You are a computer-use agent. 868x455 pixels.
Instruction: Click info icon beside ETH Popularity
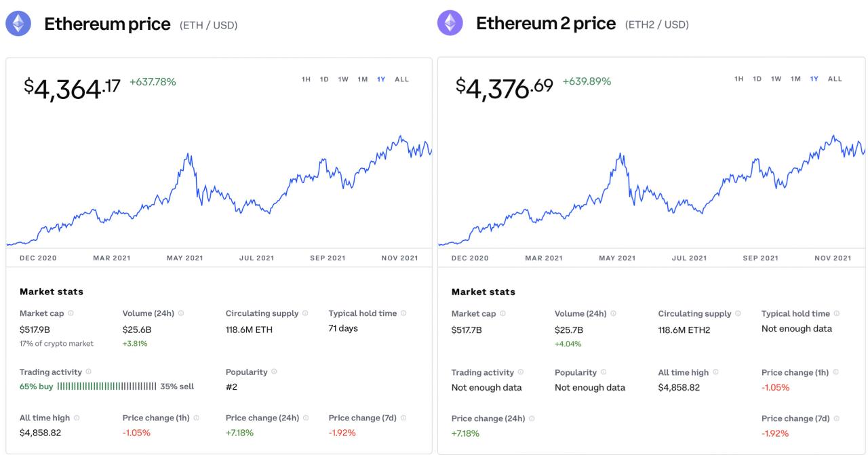pos(274,372)
